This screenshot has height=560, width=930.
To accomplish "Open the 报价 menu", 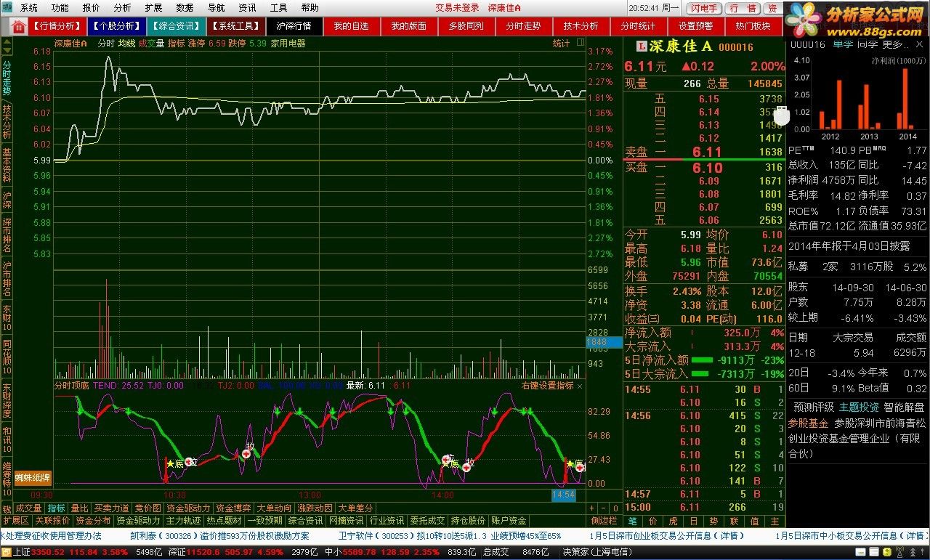I will tap(92, 7).
